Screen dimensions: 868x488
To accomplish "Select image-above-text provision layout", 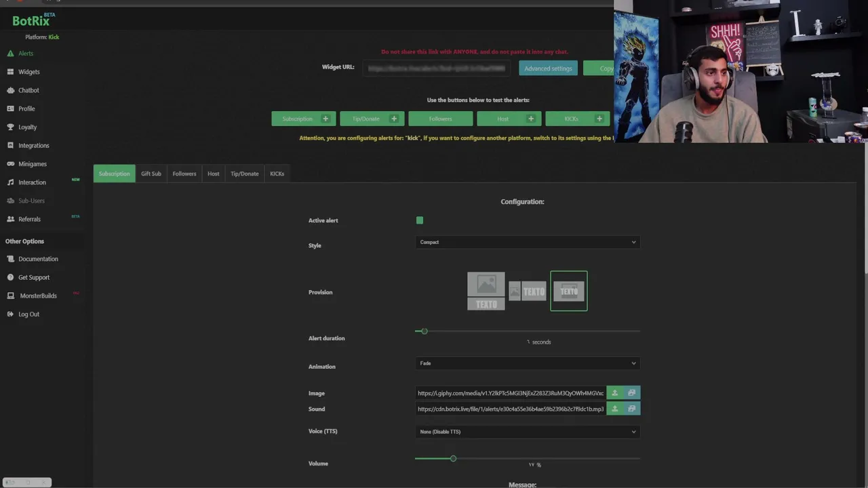I will pos(486,291).
